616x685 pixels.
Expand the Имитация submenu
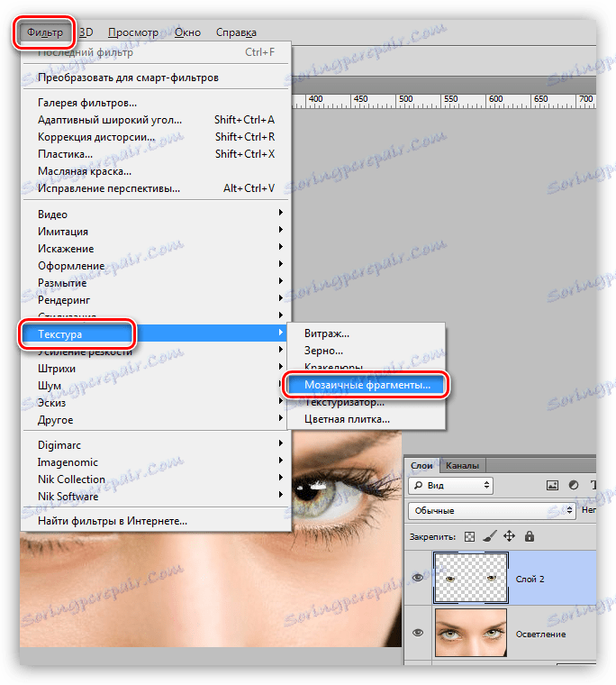click(x=156, y=231)
